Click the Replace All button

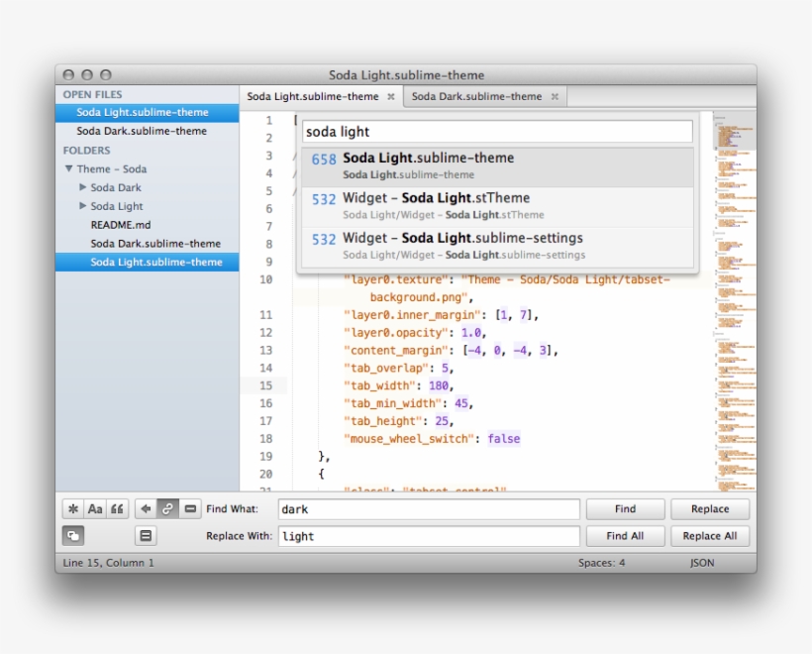(x=710, y=536)
